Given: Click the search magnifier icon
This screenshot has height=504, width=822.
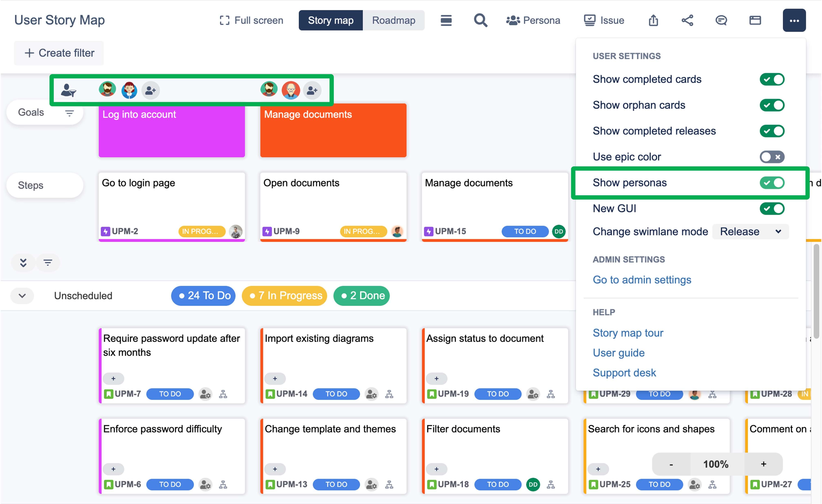Looking at the screenshot, I should [x=480, y=20].
